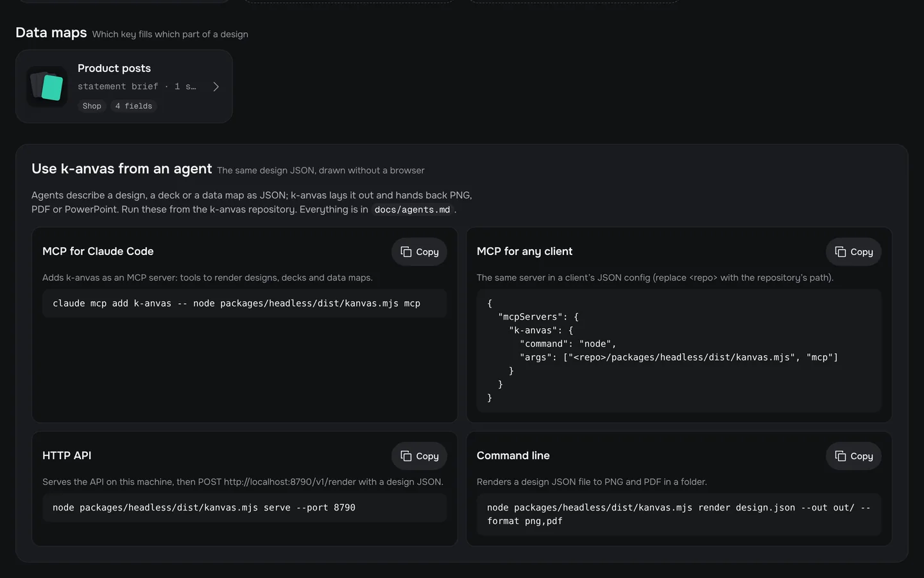924x578 pixels.
Task: Click the render design.json command text
Action: point(679,514)
